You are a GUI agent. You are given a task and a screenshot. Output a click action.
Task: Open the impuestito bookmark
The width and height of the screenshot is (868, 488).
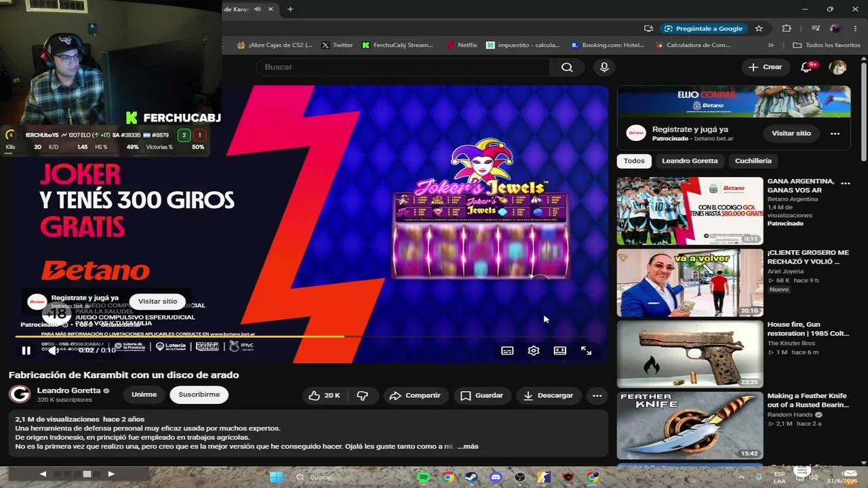pyautogui.click(x=523, y=45)
